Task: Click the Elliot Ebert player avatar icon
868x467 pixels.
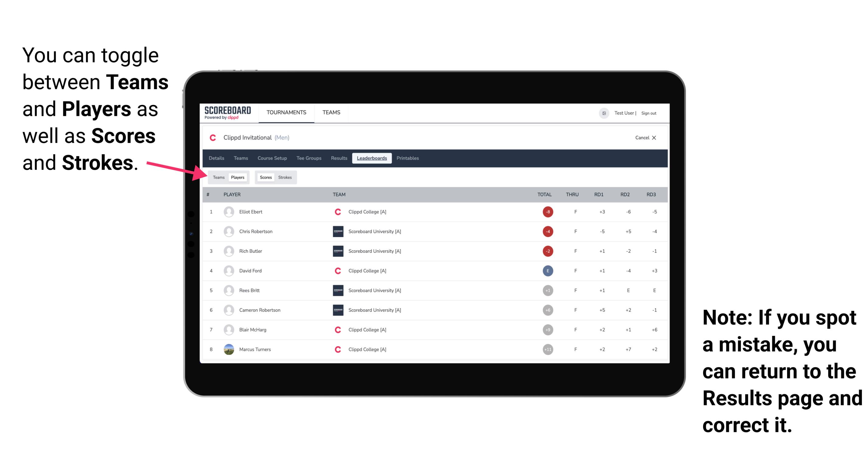Action: click(228, 212)
